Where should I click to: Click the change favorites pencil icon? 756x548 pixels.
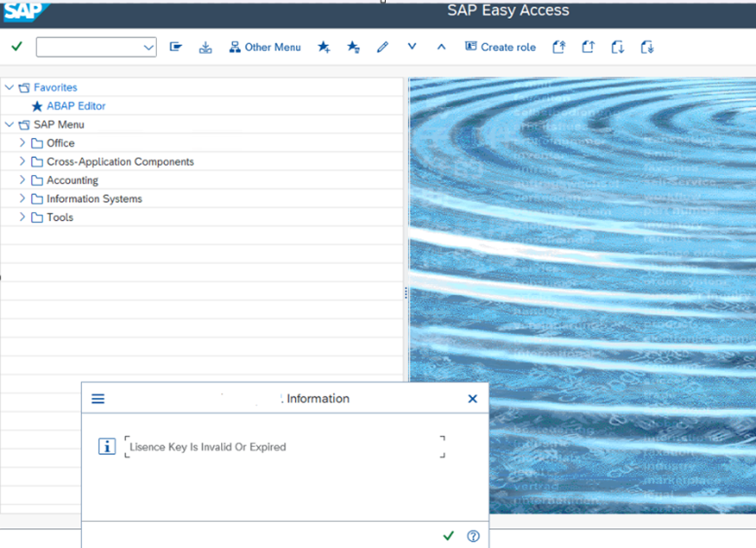click(382, 47)
